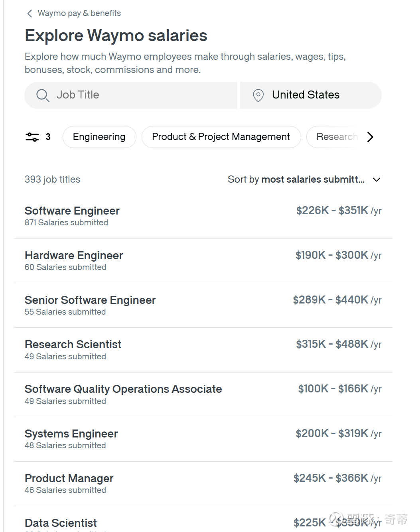
Task: Open sort by most salaries submitted menu
Action: (296, 180)
